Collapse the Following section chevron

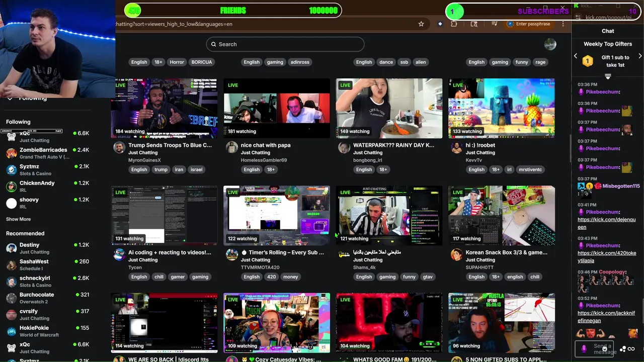tap(10, 98)
